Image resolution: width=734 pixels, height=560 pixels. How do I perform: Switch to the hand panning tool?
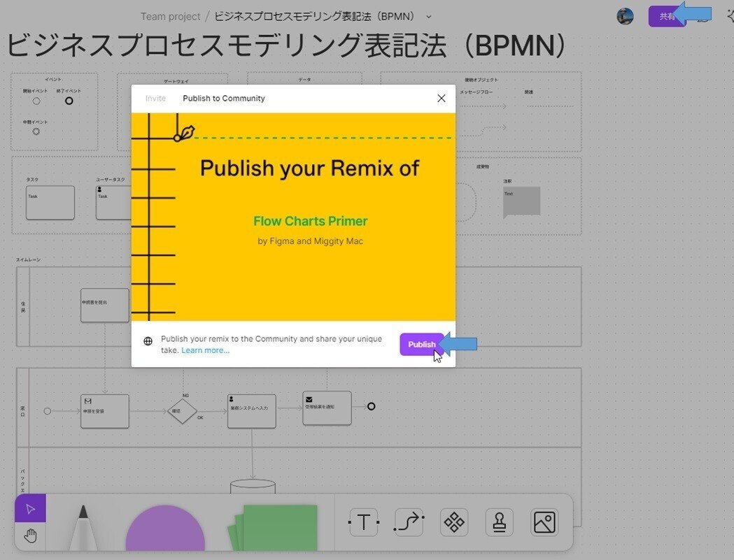29,535
